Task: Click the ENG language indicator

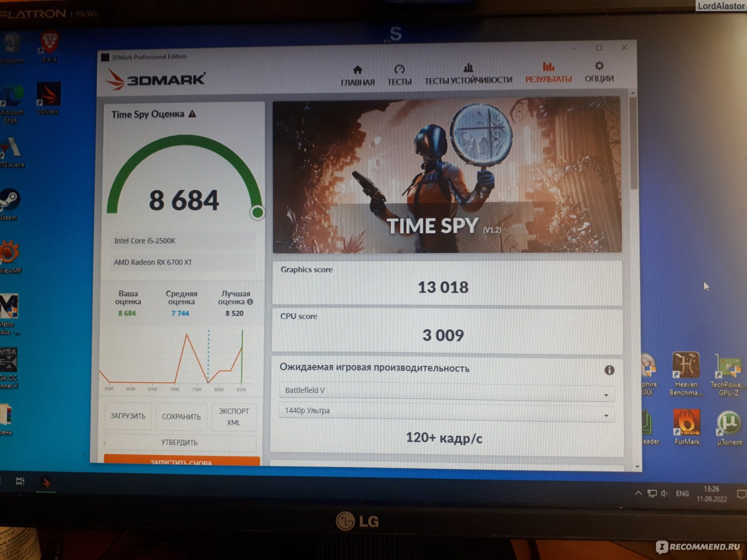Action: click(x=682, y=493)
